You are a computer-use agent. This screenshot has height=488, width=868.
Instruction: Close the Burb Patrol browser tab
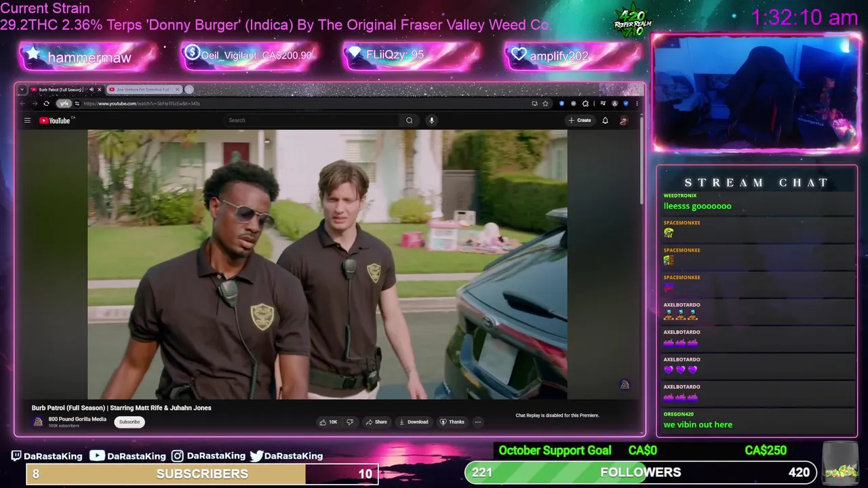pyautogui.click(x=100, y=89)
